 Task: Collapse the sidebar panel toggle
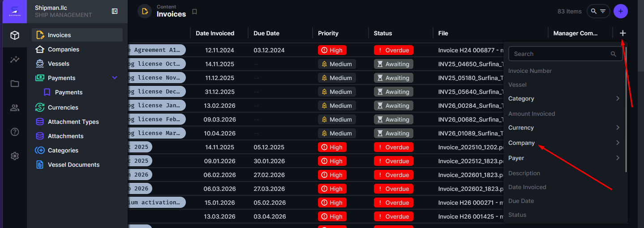115,11
